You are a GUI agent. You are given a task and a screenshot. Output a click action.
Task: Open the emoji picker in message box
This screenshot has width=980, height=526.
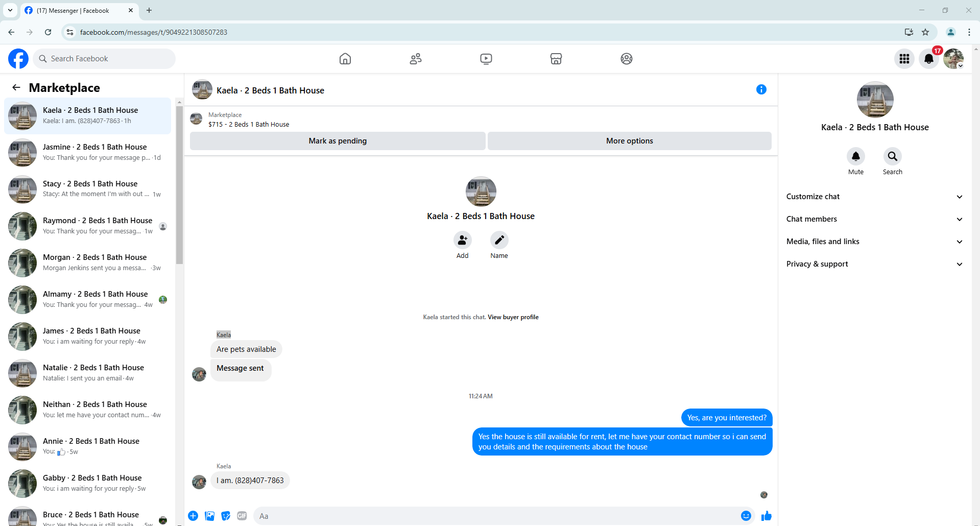(x=746, y=516)
